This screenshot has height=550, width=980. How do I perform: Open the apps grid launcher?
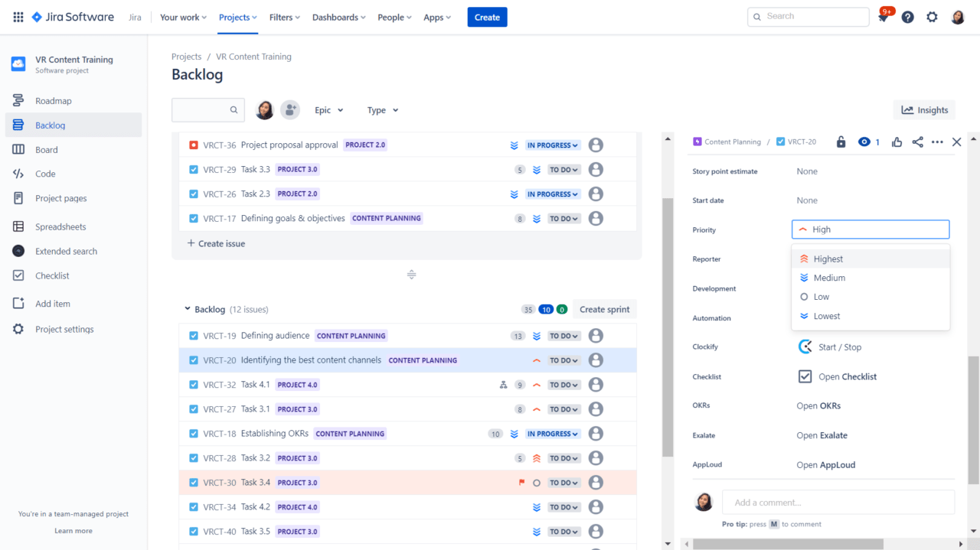(x=17, y=16)
